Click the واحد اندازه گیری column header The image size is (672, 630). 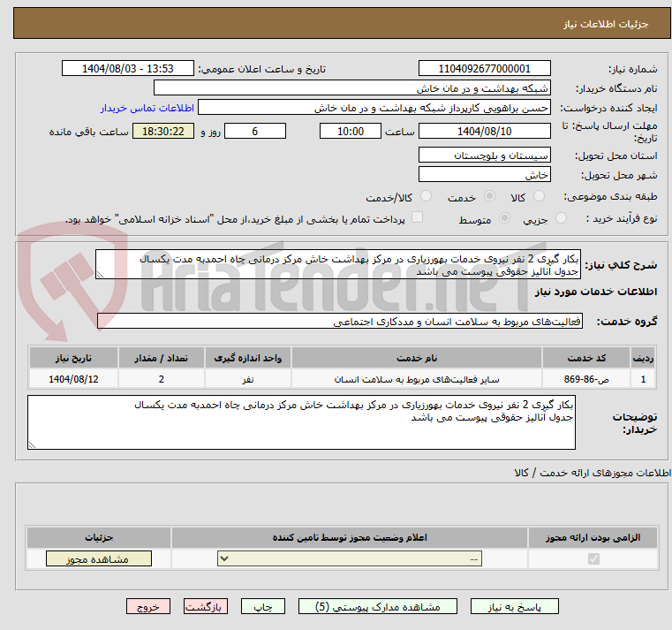tap(248, 358)
